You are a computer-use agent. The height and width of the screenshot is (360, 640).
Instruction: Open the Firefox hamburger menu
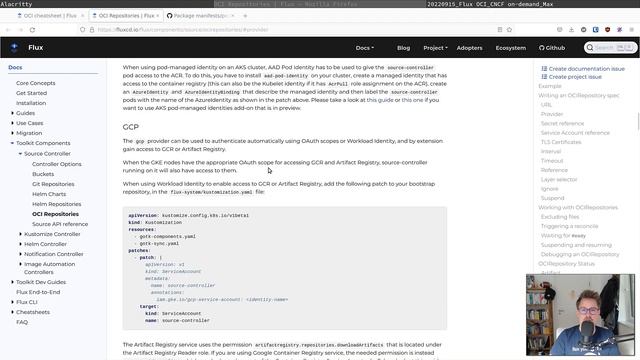[x=631, y=30]
